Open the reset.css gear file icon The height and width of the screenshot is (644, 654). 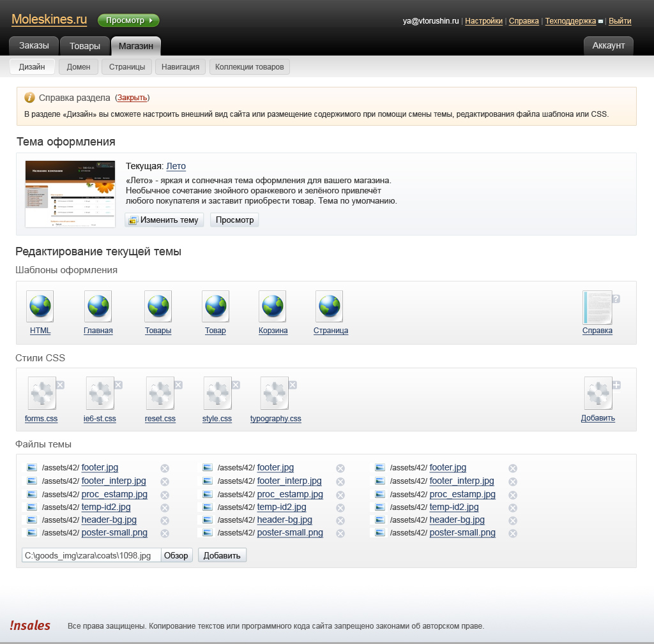[x=160, y=394]
